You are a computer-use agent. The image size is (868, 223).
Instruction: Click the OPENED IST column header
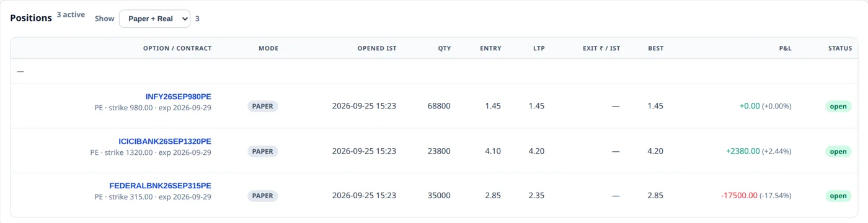click(x=377, y=48)
